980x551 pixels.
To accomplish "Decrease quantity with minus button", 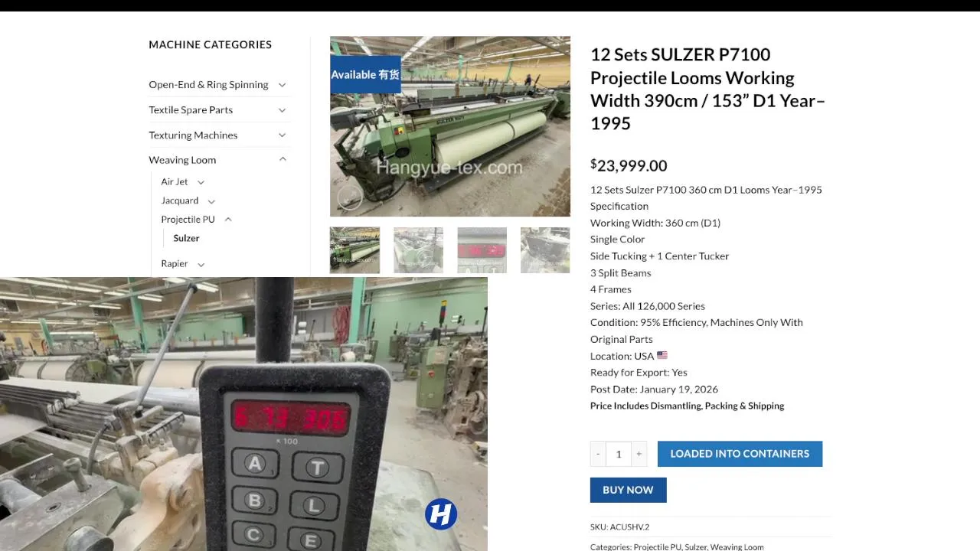I will 598,454.
